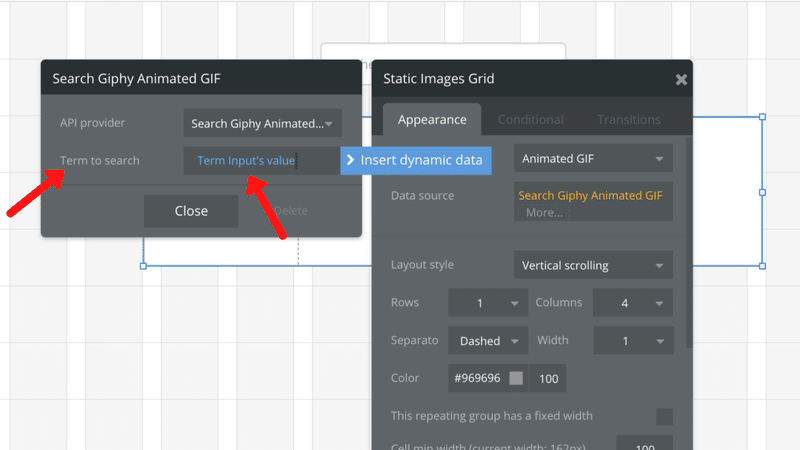This screenshot has width=800, height=450.
Task: Open the Layout style dropdown
Action: click(x=593, y=265)
